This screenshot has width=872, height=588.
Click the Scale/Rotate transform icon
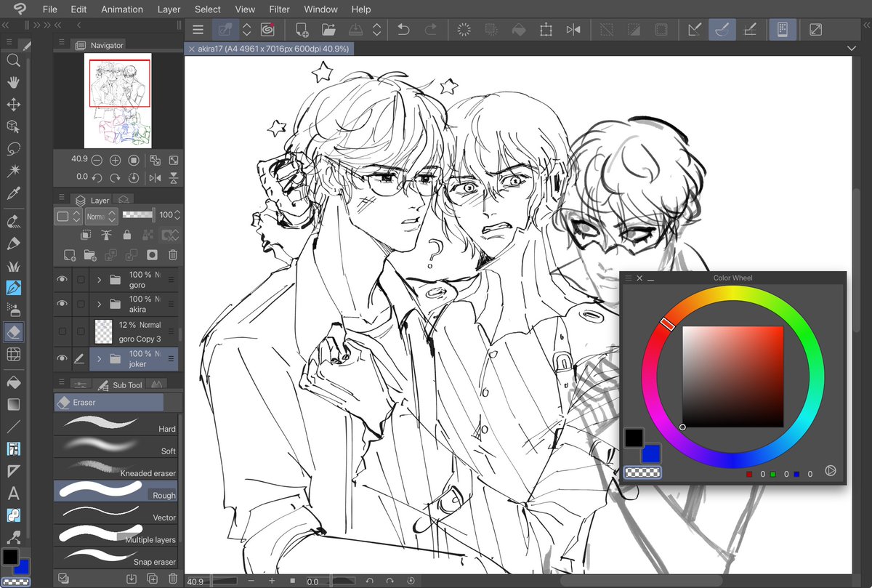tap(546, 30)
